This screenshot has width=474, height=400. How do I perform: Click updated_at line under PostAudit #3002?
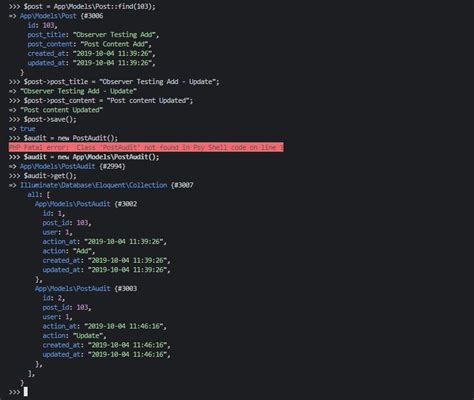(107, 270)
